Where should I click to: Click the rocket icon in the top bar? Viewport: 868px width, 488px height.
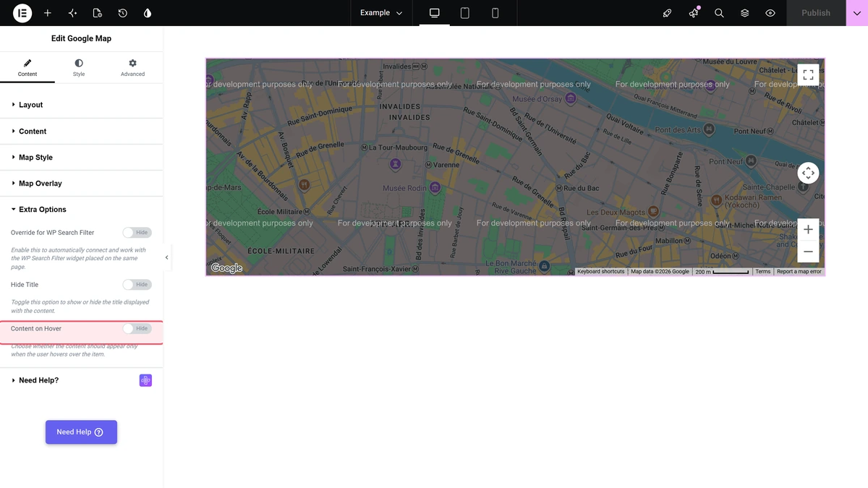point(668,13)
